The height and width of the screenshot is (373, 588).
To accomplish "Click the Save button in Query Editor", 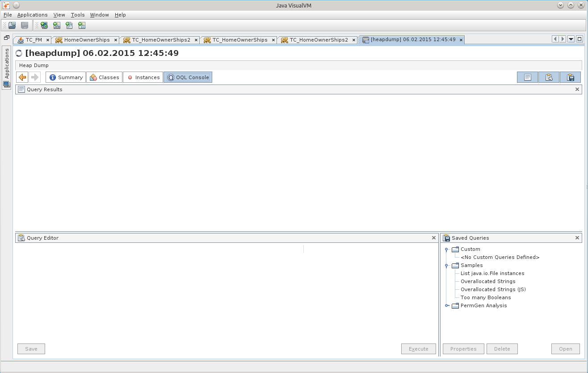I will pyautogui.click(x=31, y=349).
